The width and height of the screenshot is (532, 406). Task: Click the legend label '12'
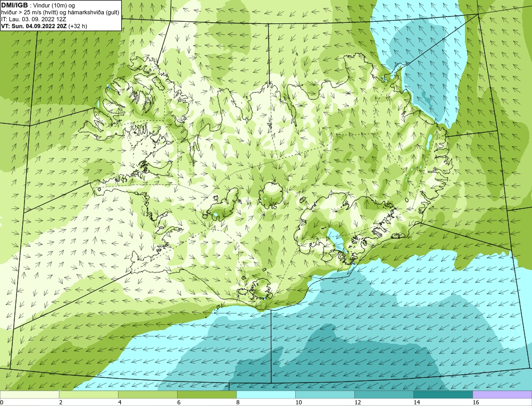pyautogui.click(x=358, y=402)
